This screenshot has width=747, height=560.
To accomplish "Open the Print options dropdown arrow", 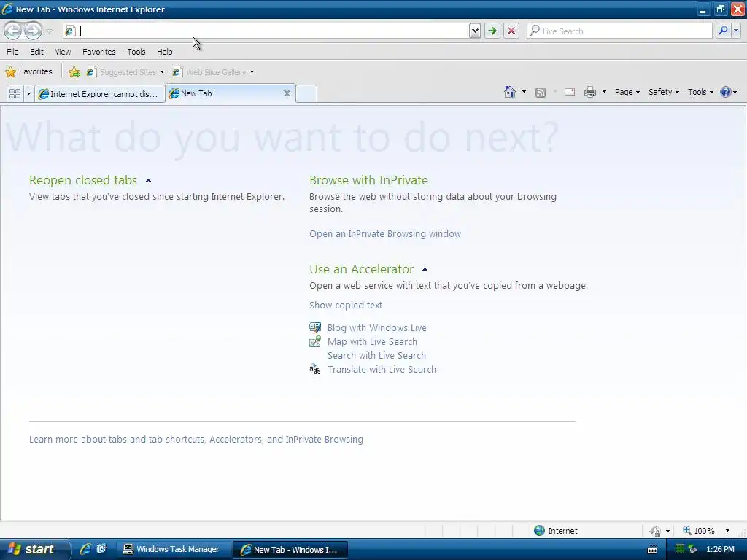I will coord(604,92).
